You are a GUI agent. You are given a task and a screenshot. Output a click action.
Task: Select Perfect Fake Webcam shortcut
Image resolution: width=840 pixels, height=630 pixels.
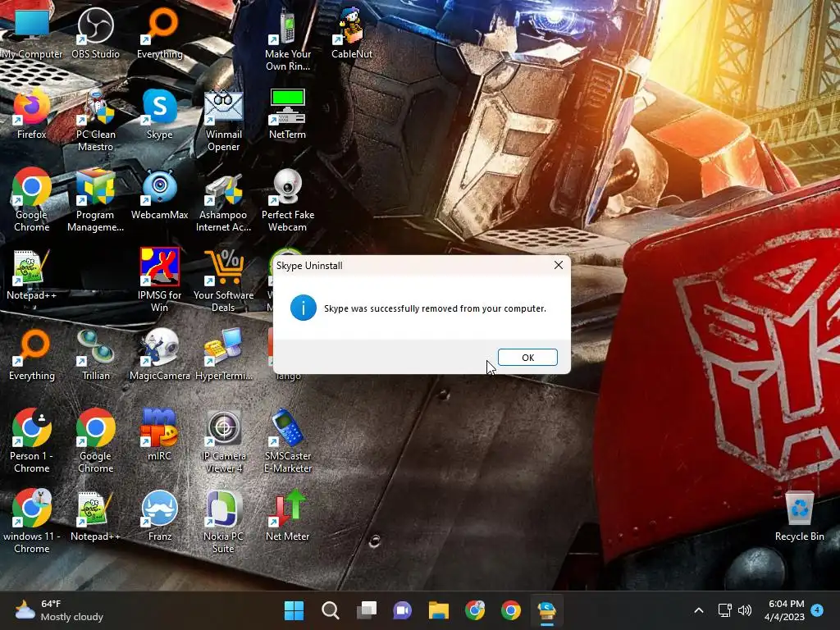[x=288, y=200]
